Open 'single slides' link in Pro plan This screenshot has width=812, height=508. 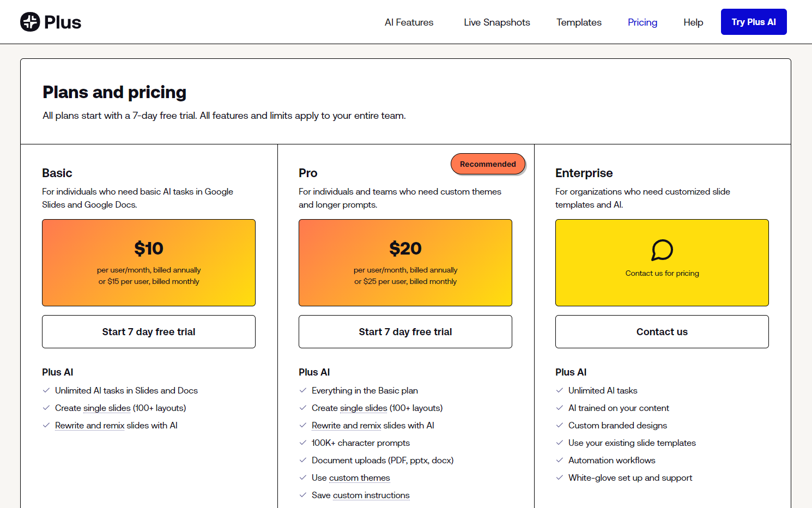(x=363, y=408)
